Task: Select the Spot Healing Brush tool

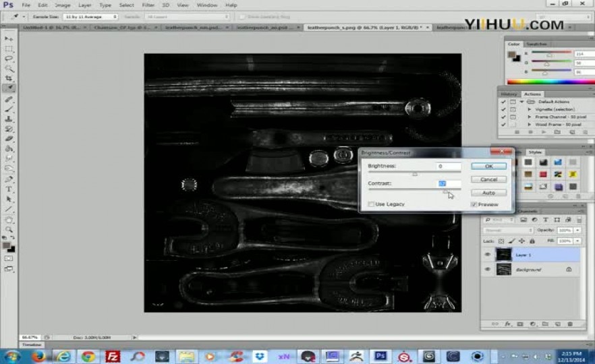Action: [x=9, y=99]
